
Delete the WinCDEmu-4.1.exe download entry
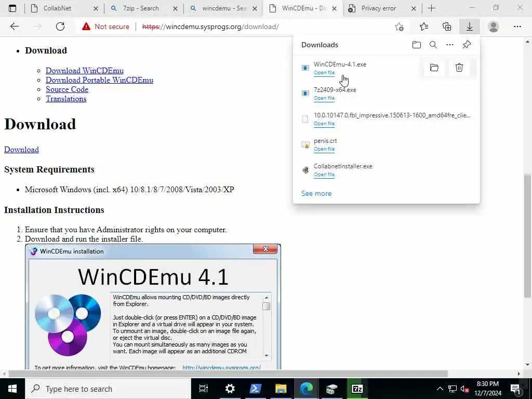[x=459, y=68]
